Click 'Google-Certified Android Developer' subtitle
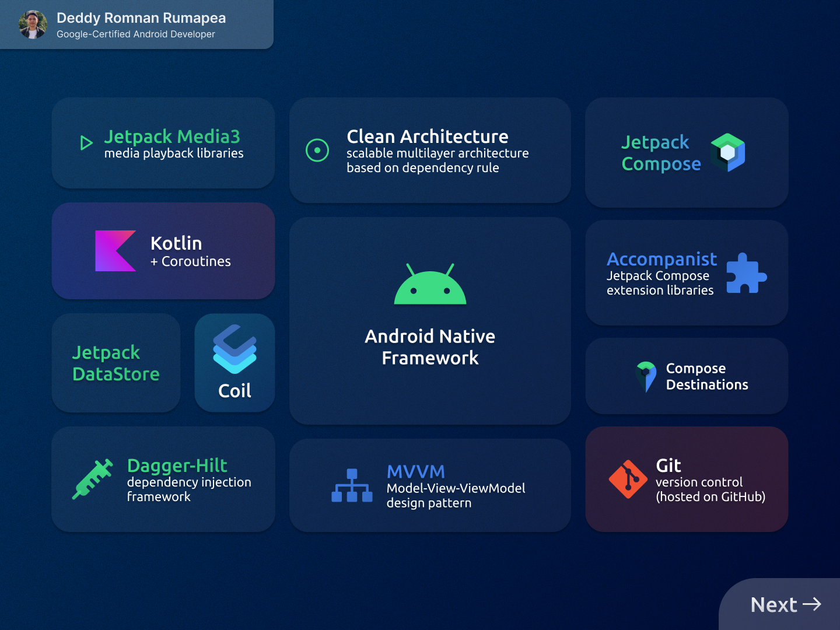The height and width of the screenshot is (630, 840). [x=136, y=34]
